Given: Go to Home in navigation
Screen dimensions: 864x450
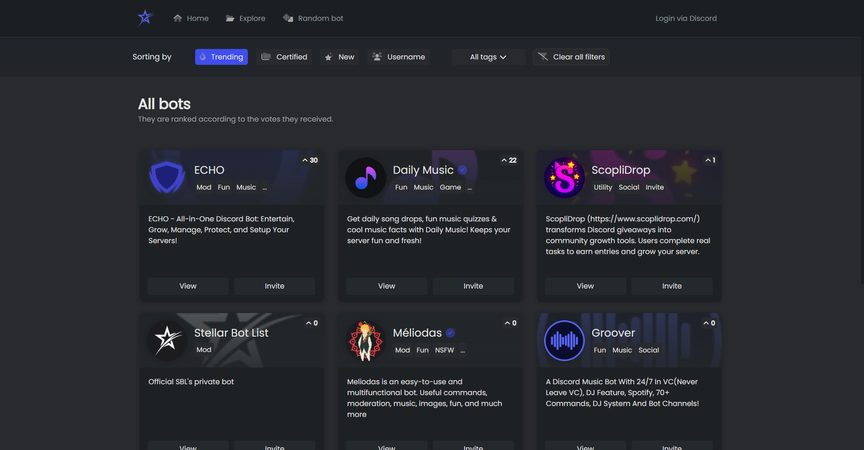Looking at the screenshot, I should pyautogui.click(x=191, y=18).
